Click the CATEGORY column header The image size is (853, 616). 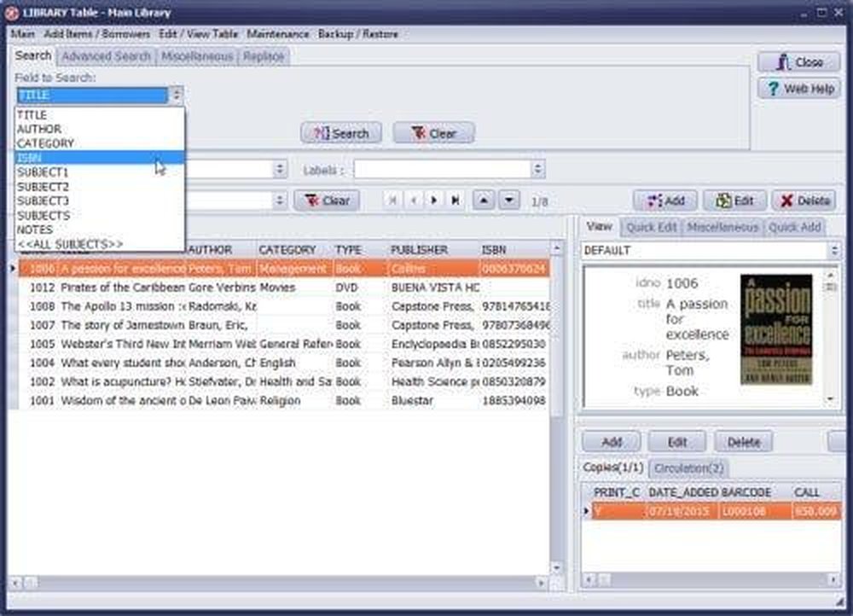click(x=293, y=250)
